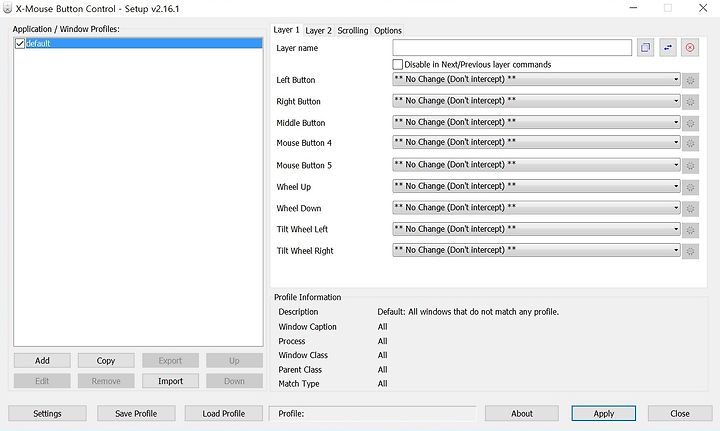
Task: Expand the Mouse Button 4 dropdown
Action: point(536,142)
